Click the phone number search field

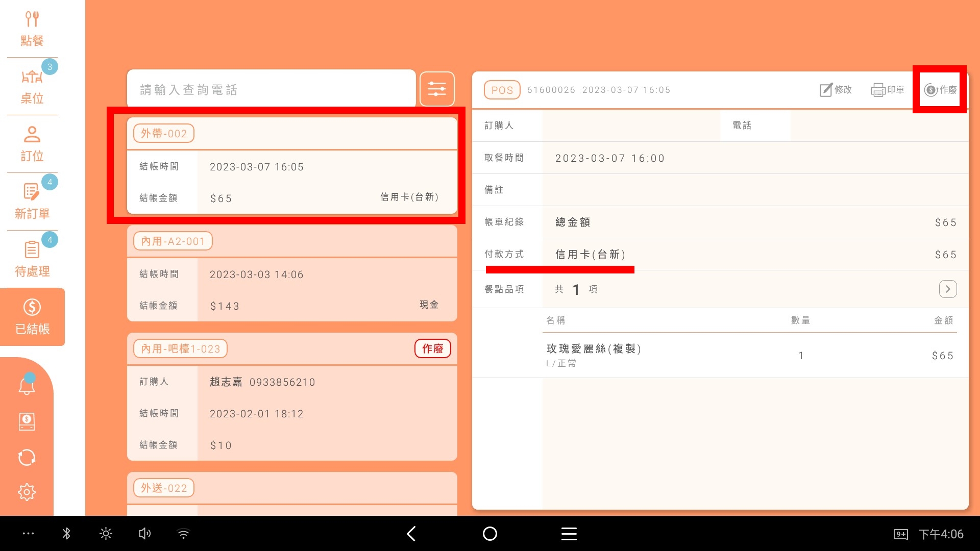(271, 89)
